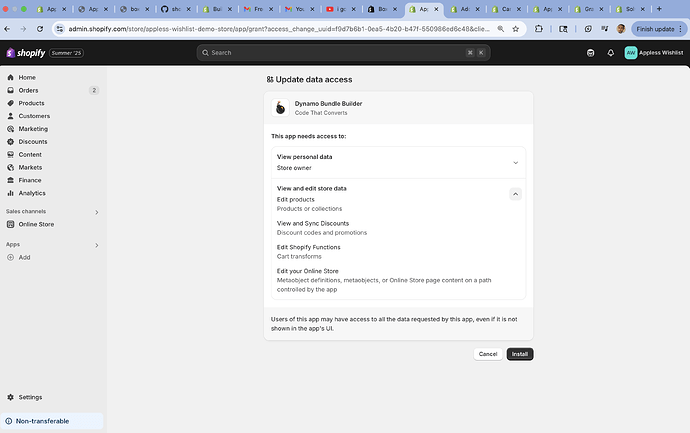Close the active Shopify admin tab

pyautogui.click(x=436, y=9)
